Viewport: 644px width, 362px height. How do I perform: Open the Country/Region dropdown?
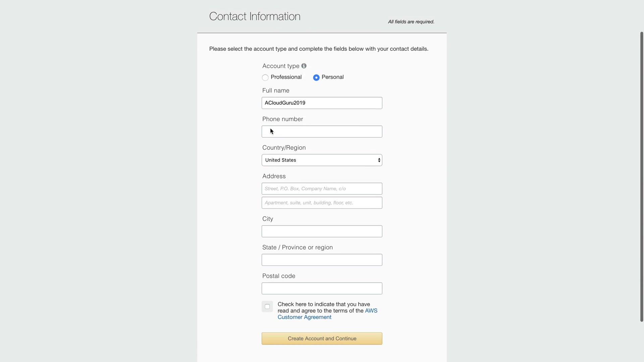(322, 160)
